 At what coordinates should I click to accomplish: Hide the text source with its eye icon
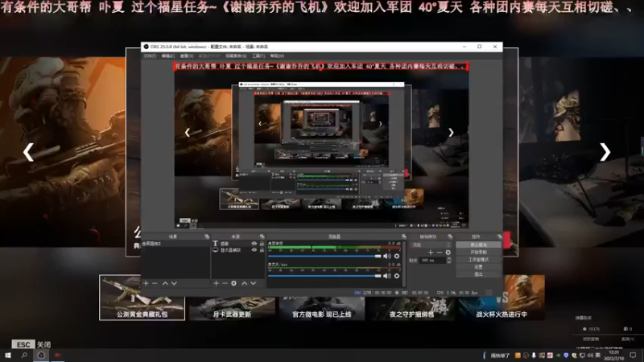[x=254, y=244]
